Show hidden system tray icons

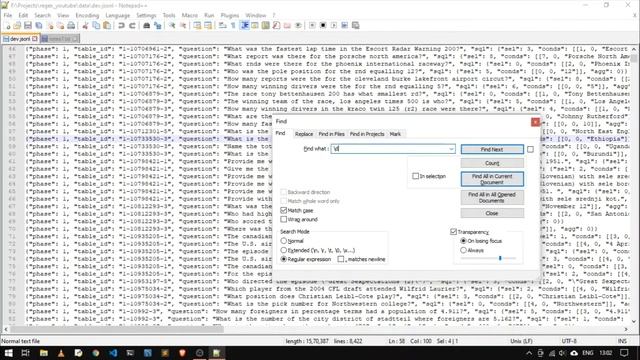529,353
